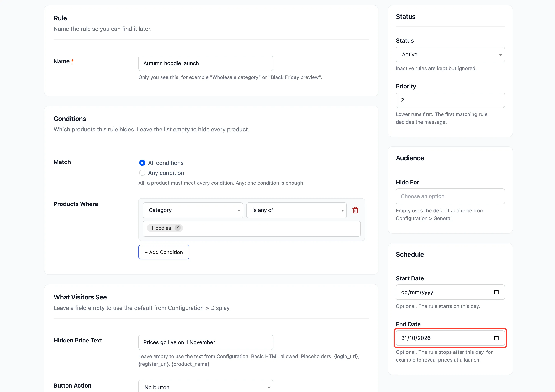Open the Hide For audience selector

(450, 196)
